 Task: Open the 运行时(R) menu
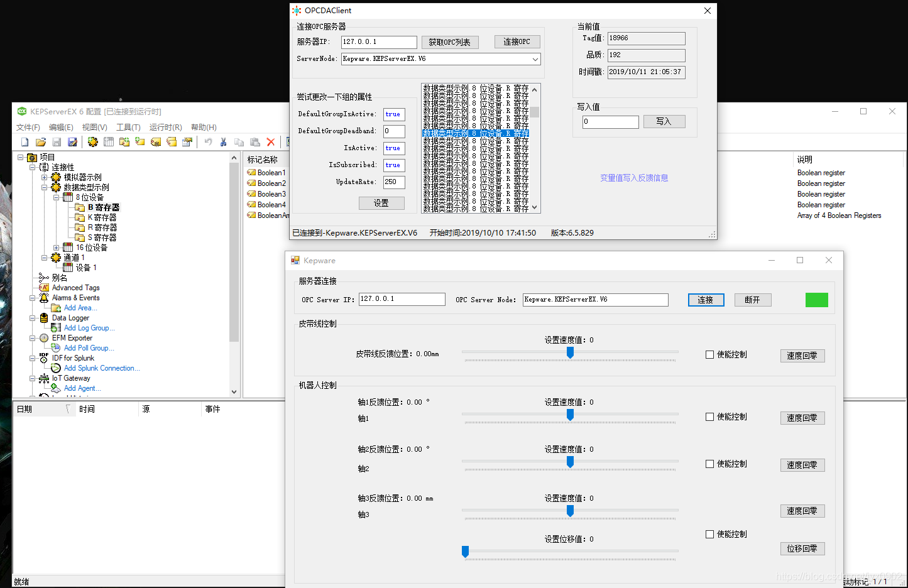coord(165,127)
